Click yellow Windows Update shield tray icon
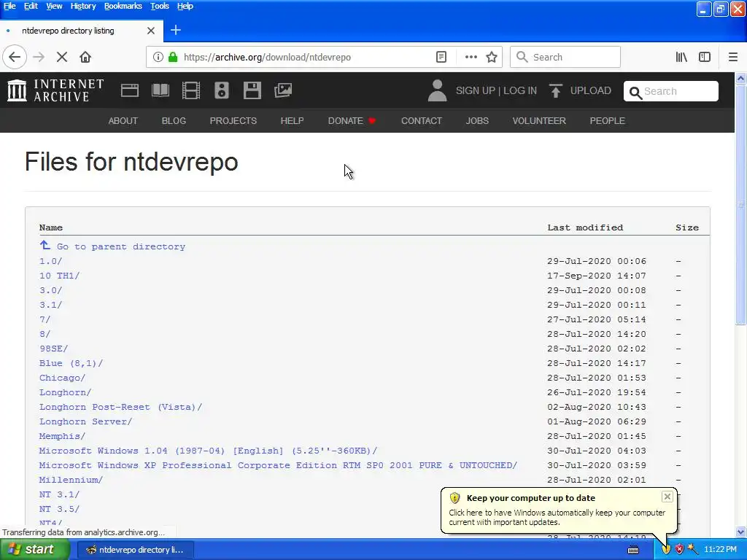 point(666,550)
